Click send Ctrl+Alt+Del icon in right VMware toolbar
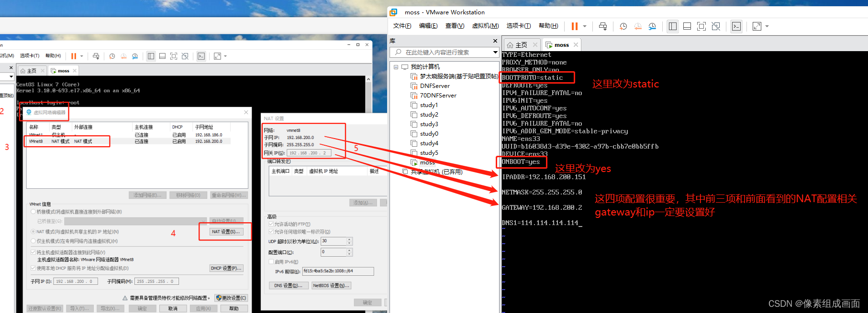The width and height of the screenshot is (868, 313). (603, 26)
